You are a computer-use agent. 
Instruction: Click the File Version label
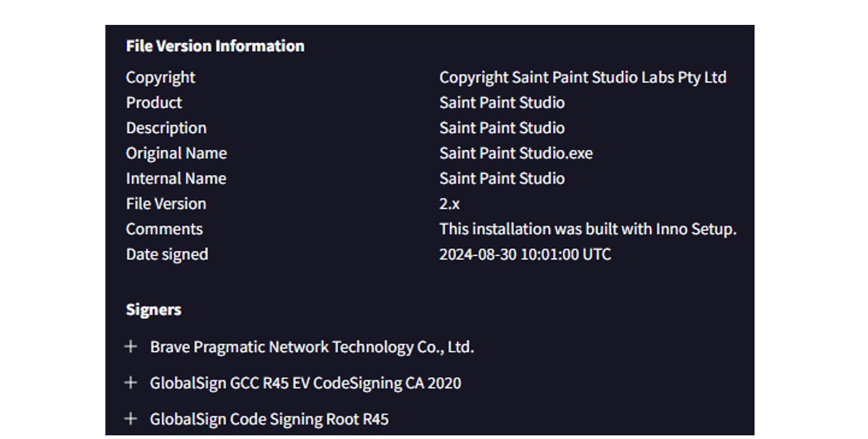[x=166, y=203]
